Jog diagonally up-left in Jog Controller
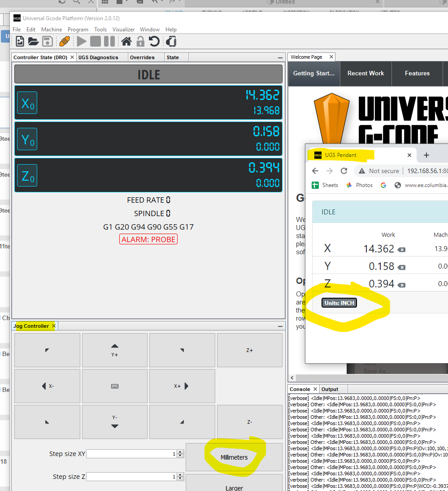This screenshot has height=491, width=448. tap(47, 350)
